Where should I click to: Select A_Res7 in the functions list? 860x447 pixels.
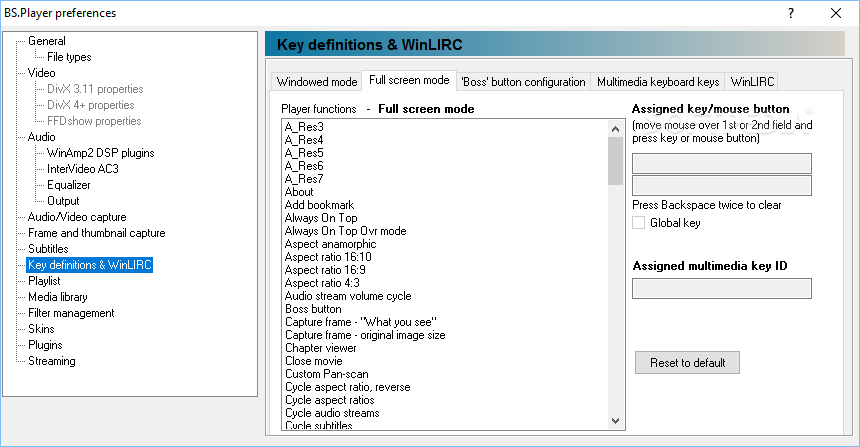click(304, 179)
